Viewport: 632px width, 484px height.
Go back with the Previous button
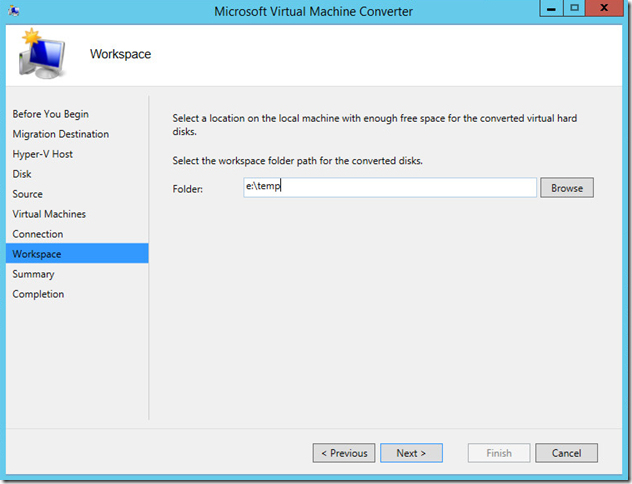point(344,453)
